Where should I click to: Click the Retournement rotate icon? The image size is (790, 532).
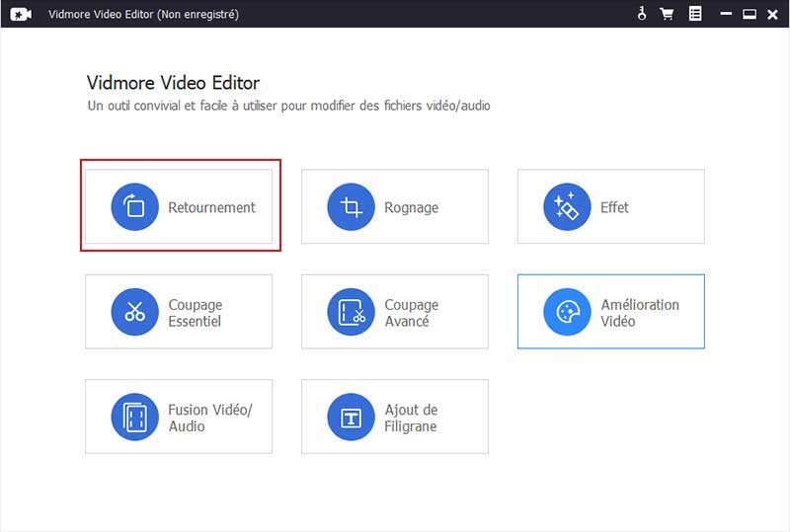tap(135, 207)
